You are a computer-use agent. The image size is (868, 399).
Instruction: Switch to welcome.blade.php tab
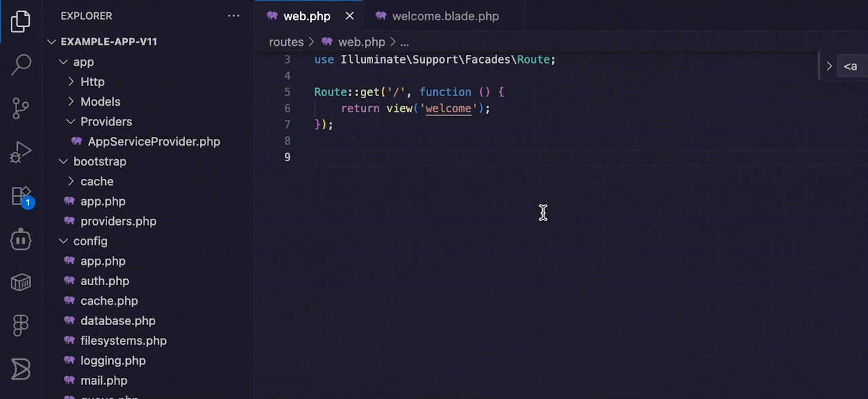click(x=445, y=16)
